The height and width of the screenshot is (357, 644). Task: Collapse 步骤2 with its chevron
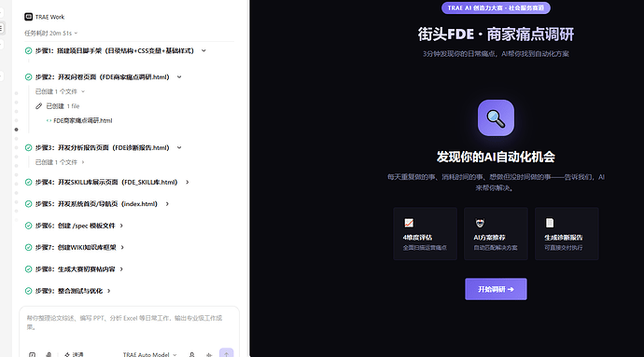coord(179,77)
